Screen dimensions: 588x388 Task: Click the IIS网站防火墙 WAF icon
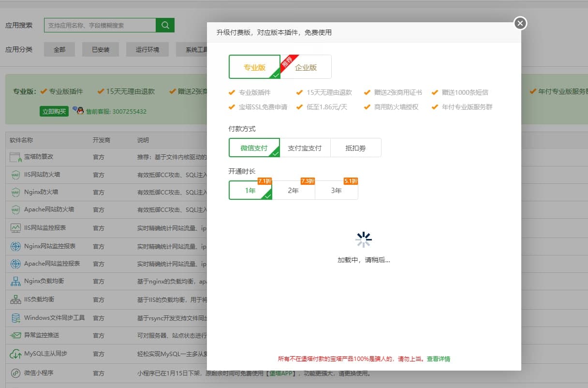(x=15, y=175)
